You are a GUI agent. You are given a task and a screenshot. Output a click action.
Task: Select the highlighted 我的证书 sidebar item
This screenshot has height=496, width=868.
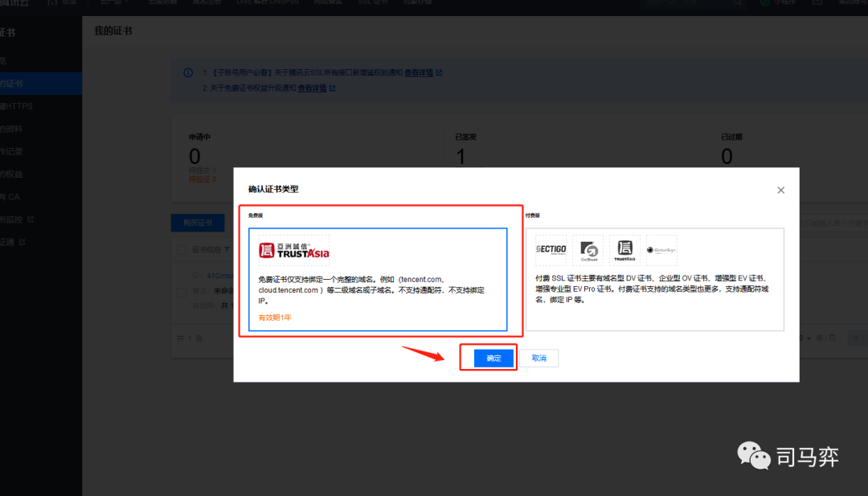pos(41,84)
